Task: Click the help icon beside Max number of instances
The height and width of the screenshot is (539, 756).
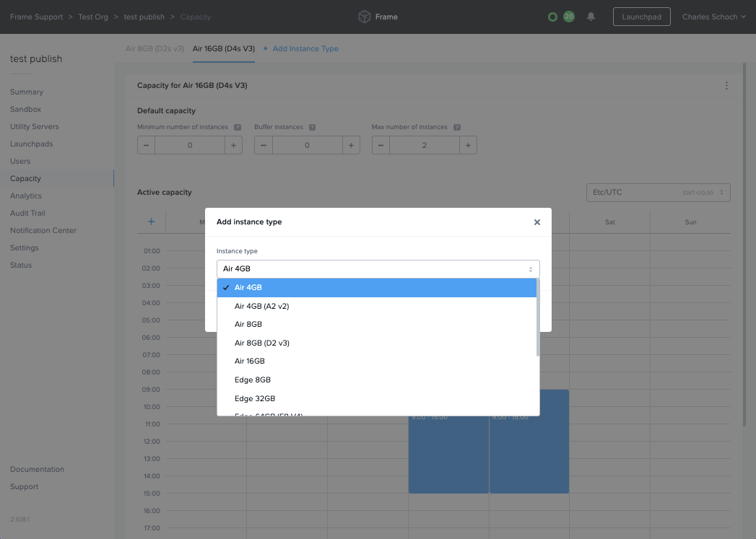Action: point(456,127)
